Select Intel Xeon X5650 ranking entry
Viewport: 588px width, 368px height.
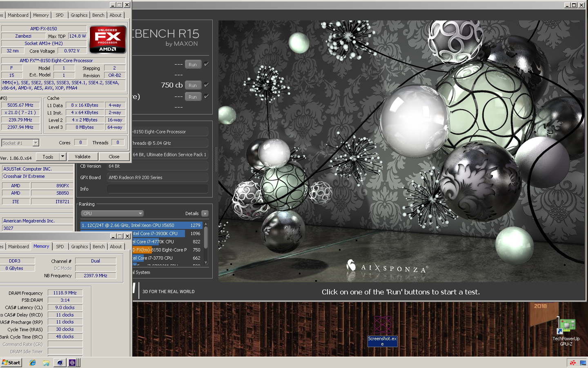pyautogui.click(x=141, y=225)
